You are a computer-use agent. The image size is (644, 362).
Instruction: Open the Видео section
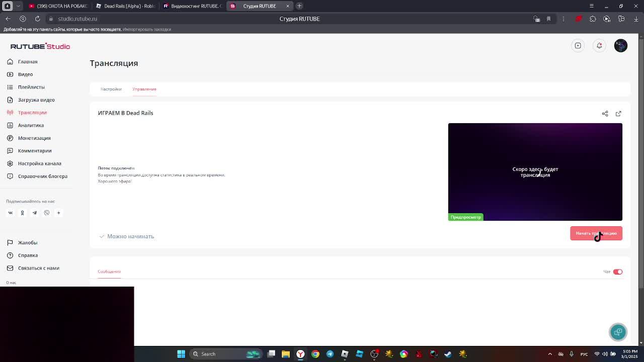pos(21,74)
